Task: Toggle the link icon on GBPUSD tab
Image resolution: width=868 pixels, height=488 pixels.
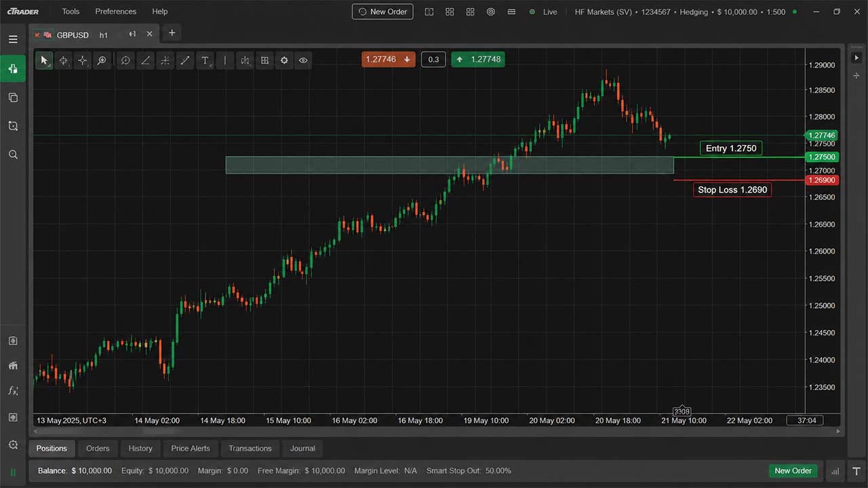Action: point(132,35)
